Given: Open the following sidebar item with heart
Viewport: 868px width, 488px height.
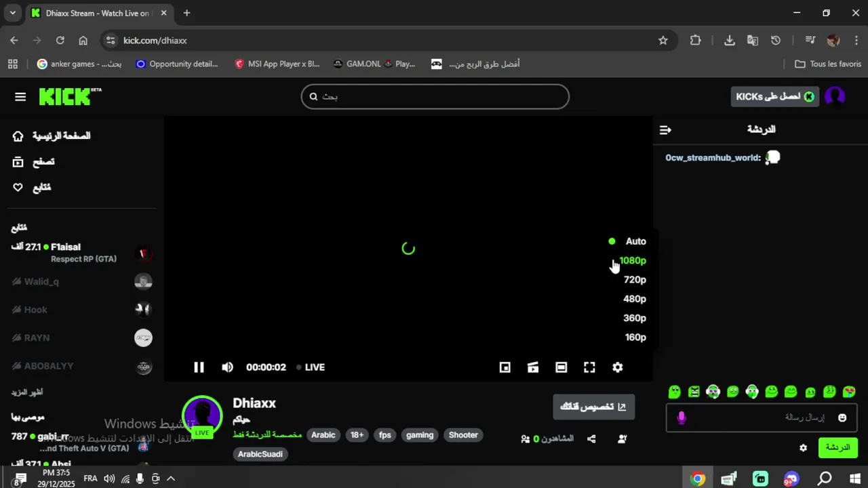Looking at the screenshot, I should [32, 188].
